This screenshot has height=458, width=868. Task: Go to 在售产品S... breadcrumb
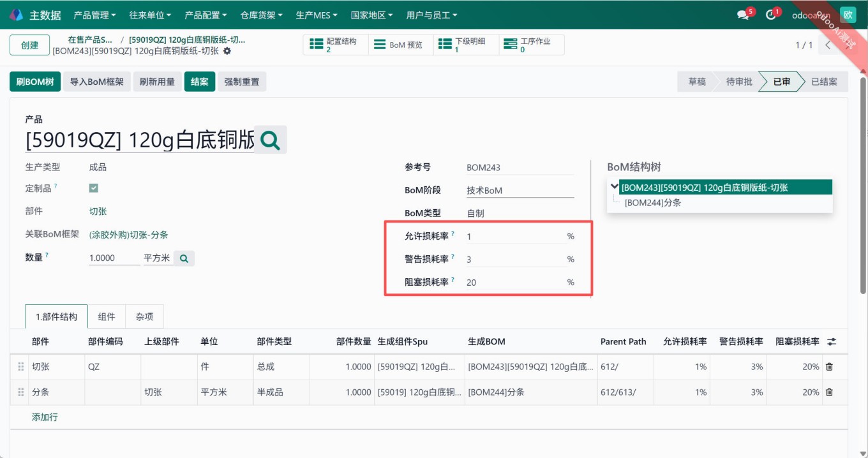(90, 40)
